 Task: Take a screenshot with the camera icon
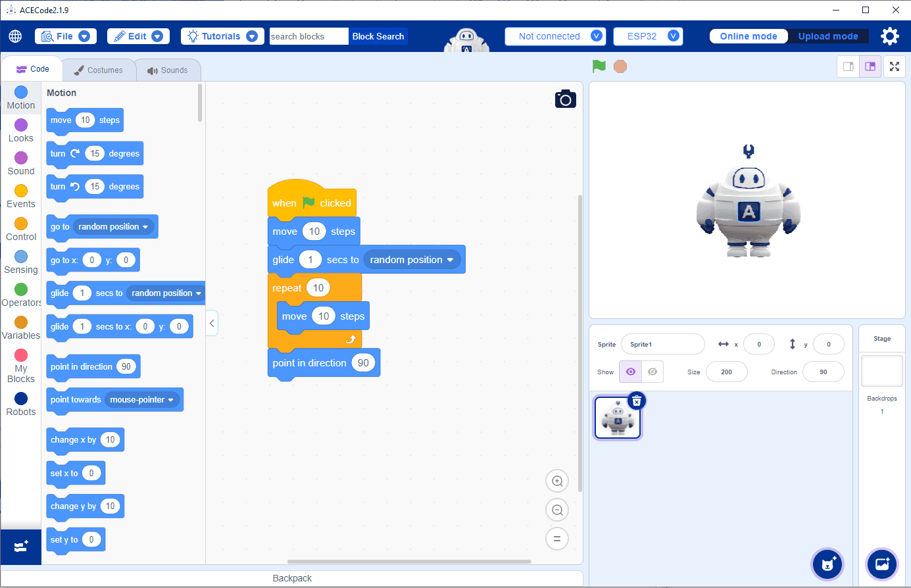(x=565, y=97)
